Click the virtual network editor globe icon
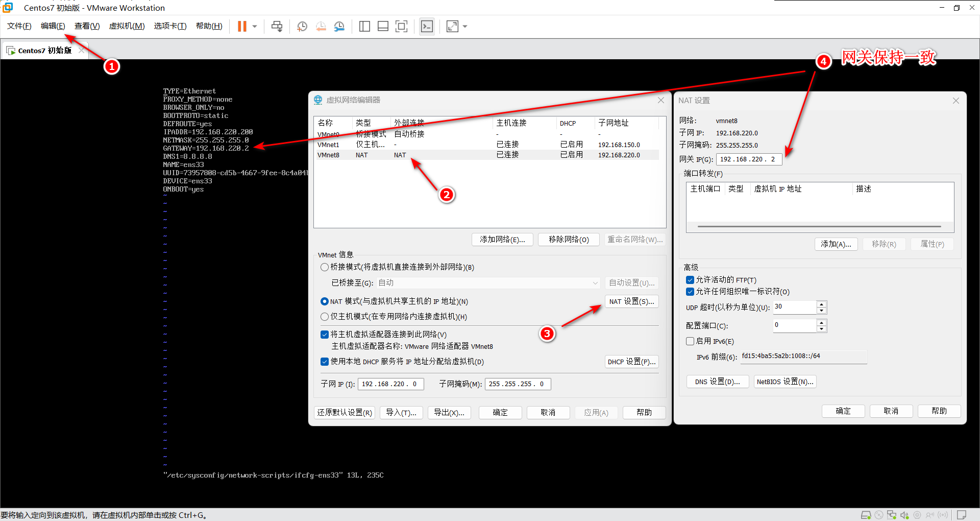The height and width of the screenshot is (521, 980). pyautogui.click(x=318, y=100)
